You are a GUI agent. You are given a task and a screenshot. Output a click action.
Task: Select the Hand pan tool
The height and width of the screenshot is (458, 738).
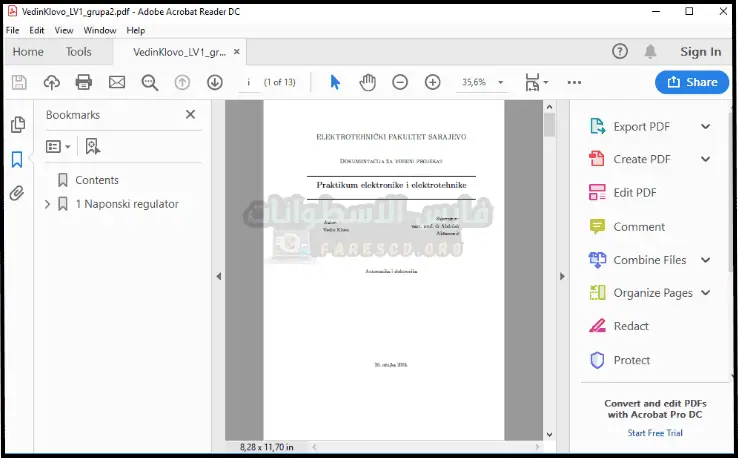[368, 82]
